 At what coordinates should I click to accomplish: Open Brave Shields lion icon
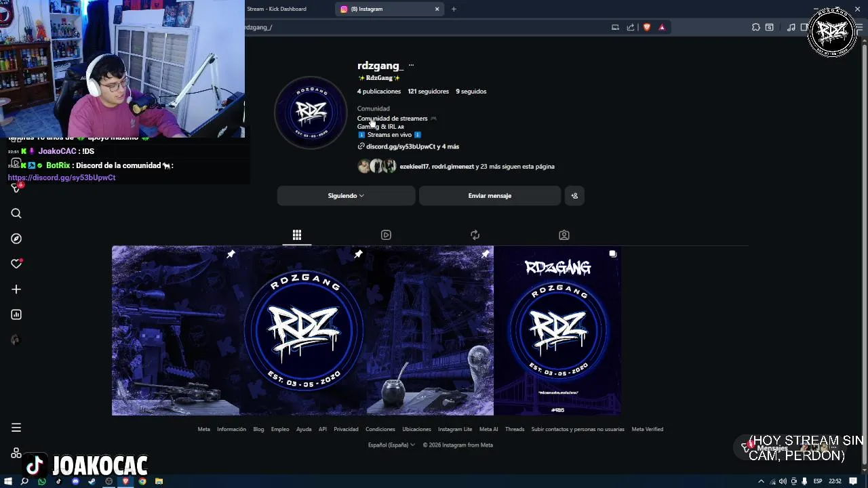coord(646,27)
